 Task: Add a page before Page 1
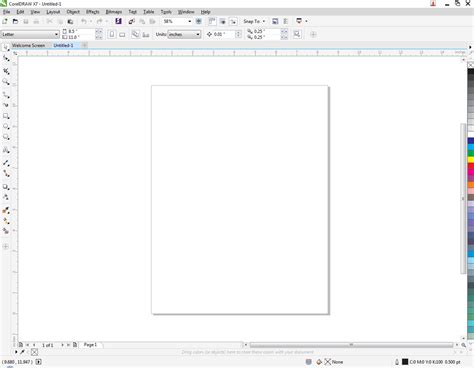[x=21, y=345]
